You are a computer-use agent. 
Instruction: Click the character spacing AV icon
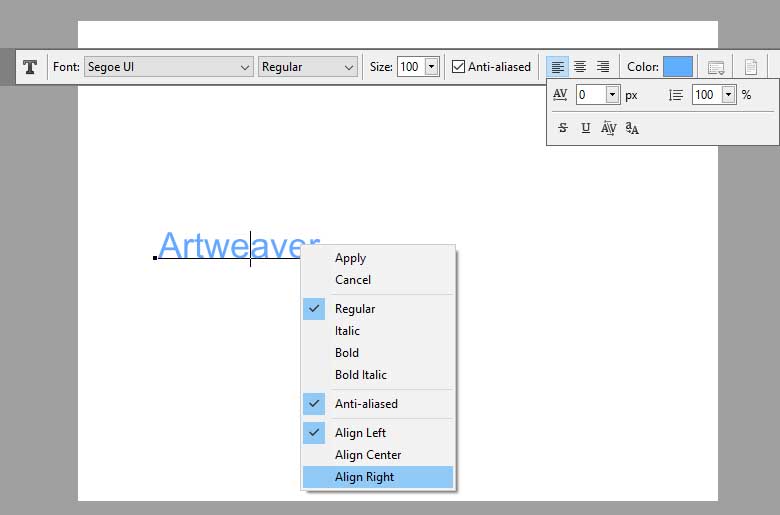tap(560, 95)
